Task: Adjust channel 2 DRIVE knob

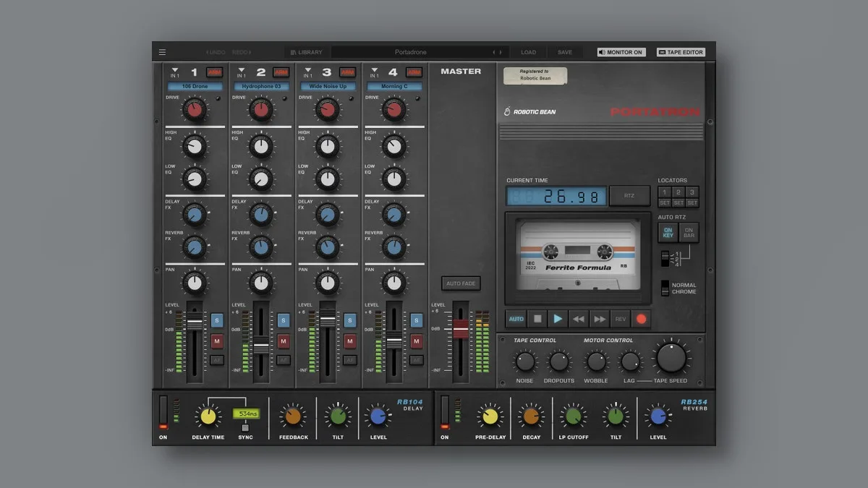Action: coord(261,110)
